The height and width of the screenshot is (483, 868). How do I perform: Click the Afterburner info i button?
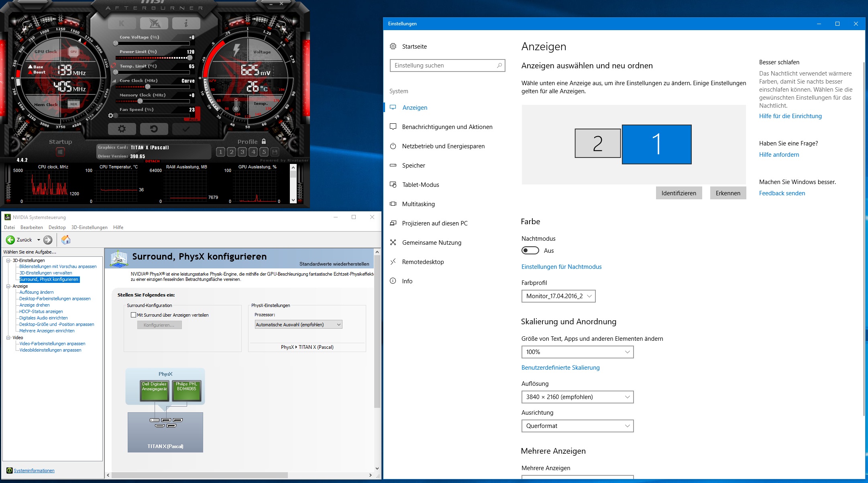186,23
